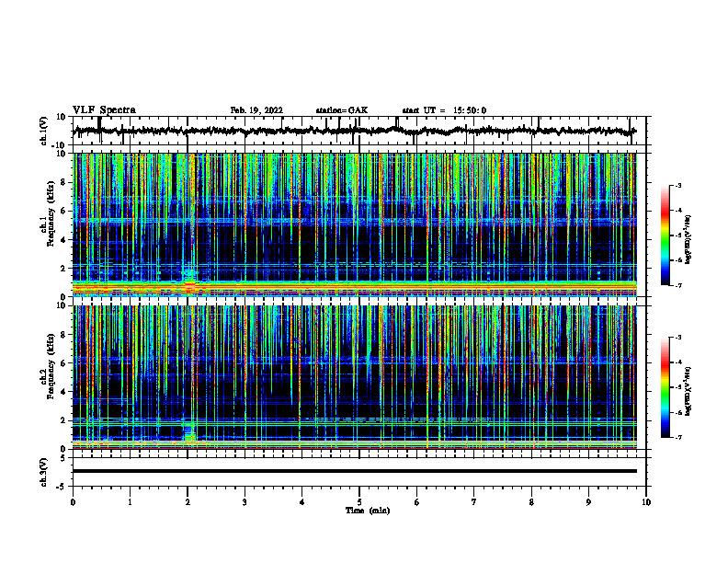Click the "-5" tick on the ch.3(V) axis
728x563 pixels.
[62, 487]
